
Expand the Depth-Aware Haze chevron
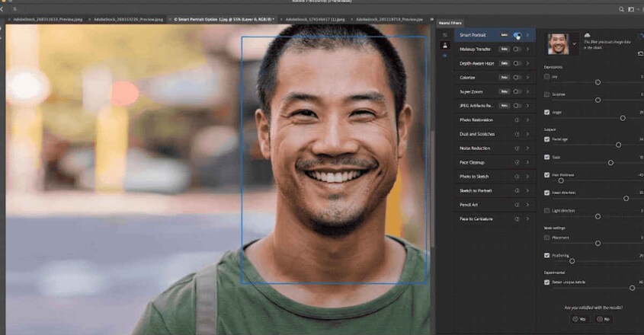pos(528,63)
